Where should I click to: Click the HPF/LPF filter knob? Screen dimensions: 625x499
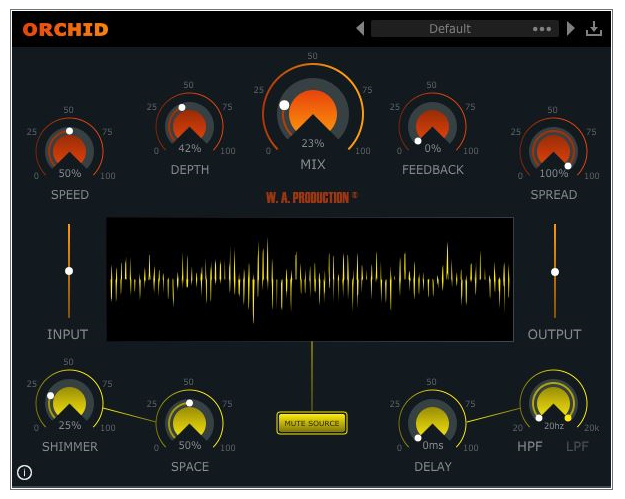click(x=554, y=402)
